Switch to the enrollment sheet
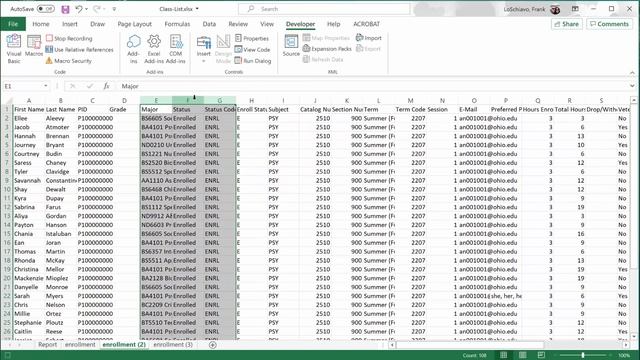This screenshot has width=640, height=360. tap(80, 344)
